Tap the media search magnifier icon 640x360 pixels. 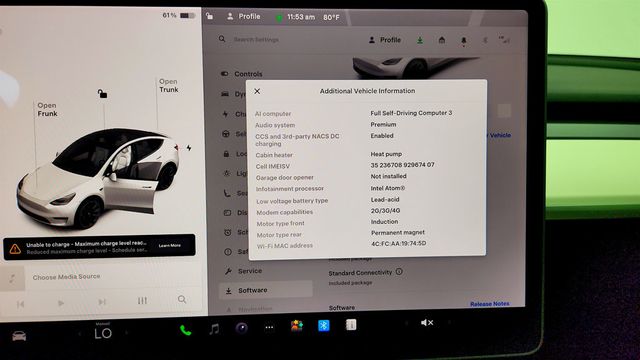click(182, 300)
